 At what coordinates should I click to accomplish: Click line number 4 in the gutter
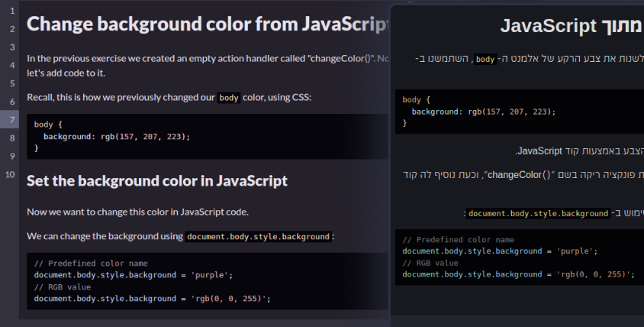[x=12, y=65]
